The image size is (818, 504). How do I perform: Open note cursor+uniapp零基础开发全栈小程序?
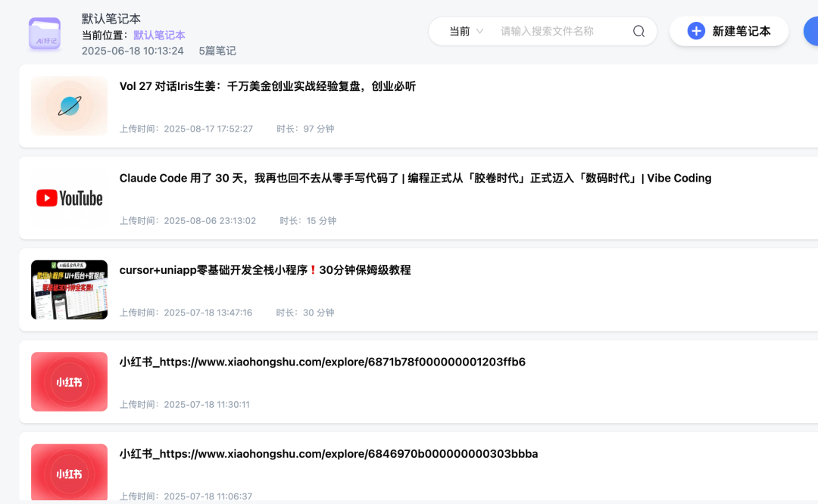265,270
